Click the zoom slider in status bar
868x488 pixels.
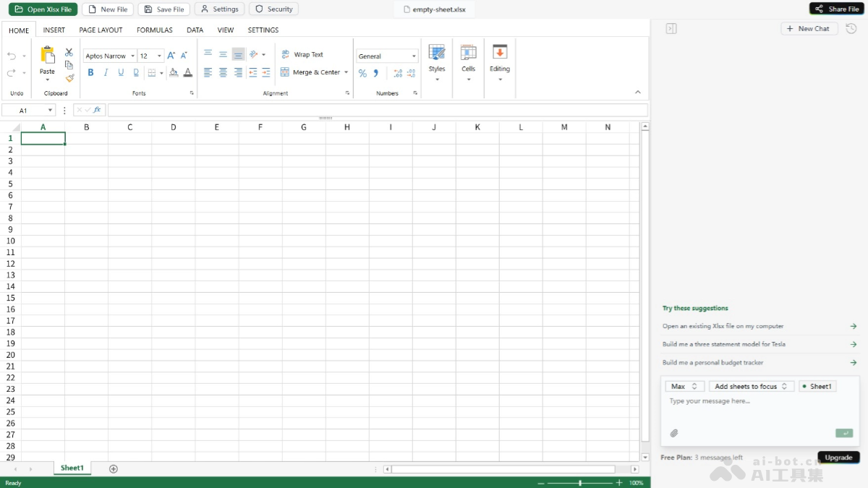580,482
